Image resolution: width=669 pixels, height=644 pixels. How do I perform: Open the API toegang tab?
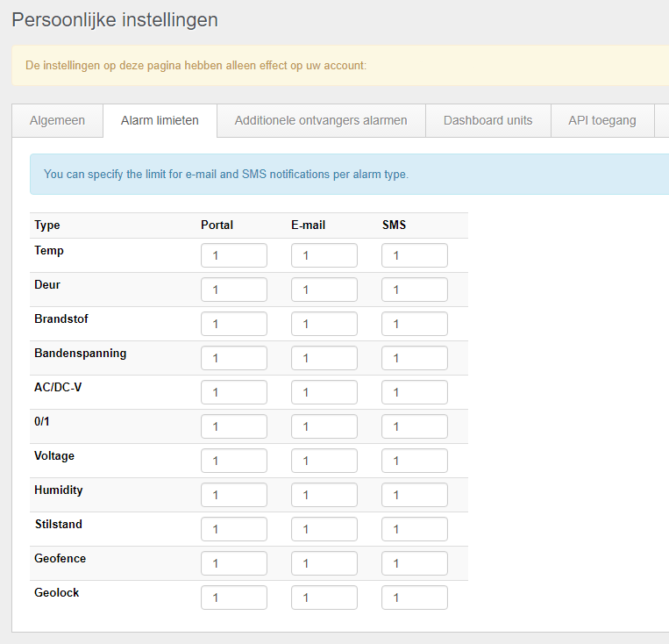click(x=602, y=120)
